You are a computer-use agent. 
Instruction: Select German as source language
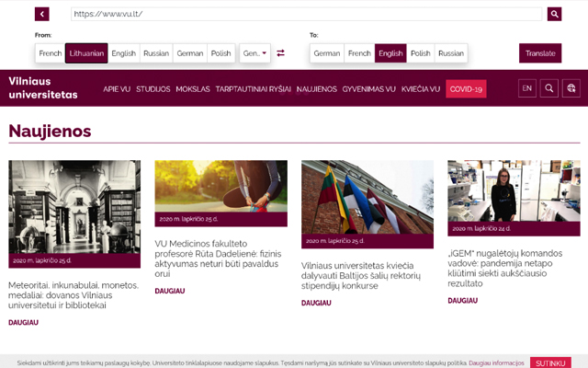pos(190,53)
